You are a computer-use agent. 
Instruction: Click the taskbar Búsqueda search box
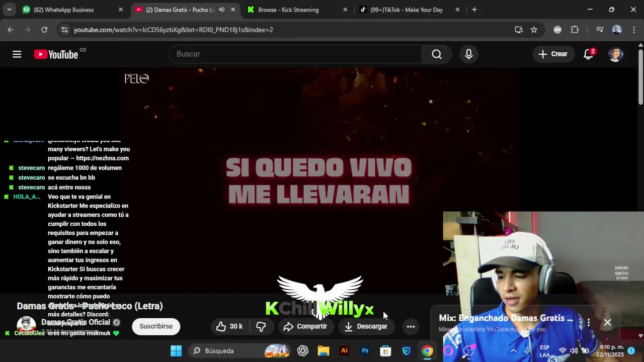coord(239,351)
